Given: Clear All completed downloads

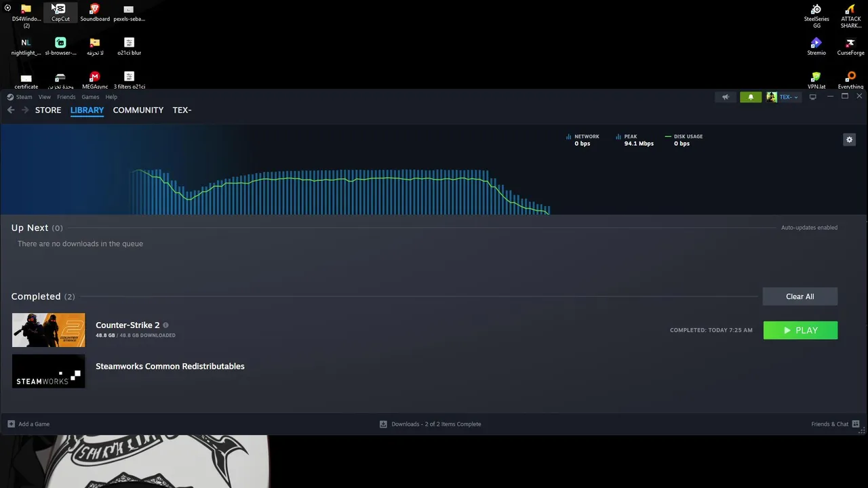Looking at the screenshot, I should click(x=800, y=296).
